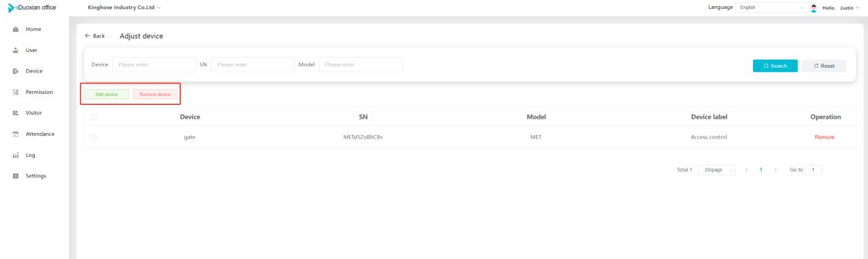The width and height of the screenshot is (868, 259).
Task: Select the Access control label cell
Action: (709, 137)
